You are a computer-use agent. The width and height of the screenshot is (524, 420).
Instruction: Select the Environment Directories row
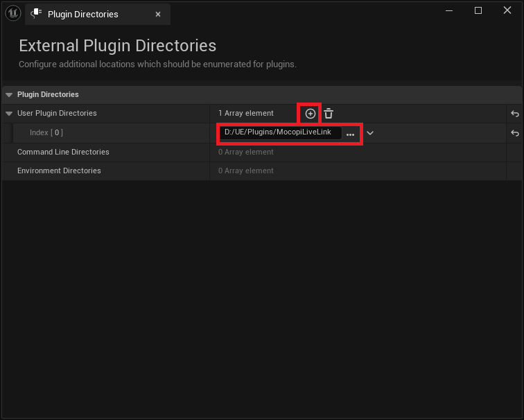click(x=59, y=170)
